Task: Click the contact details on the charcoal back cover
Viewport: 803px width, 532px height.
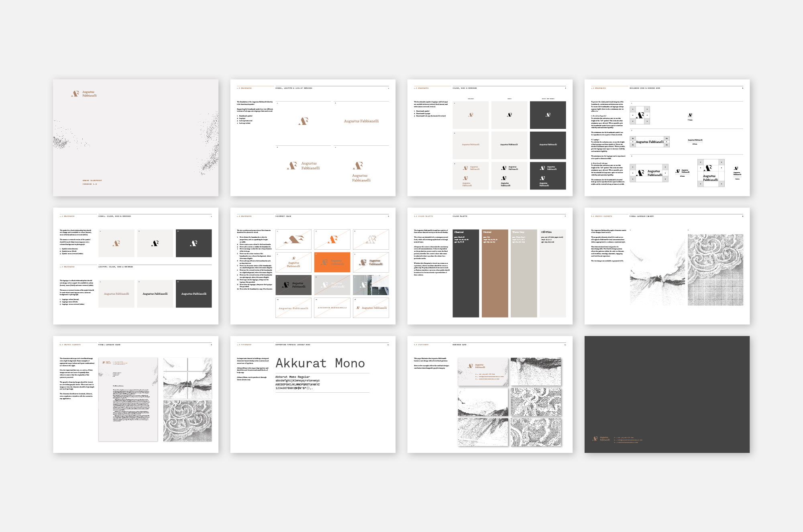Action: (628, 440)
